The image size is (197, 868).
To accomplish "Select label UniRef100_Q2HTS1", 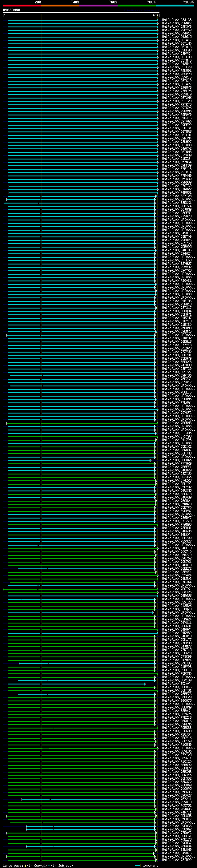I will pos(177,128).
